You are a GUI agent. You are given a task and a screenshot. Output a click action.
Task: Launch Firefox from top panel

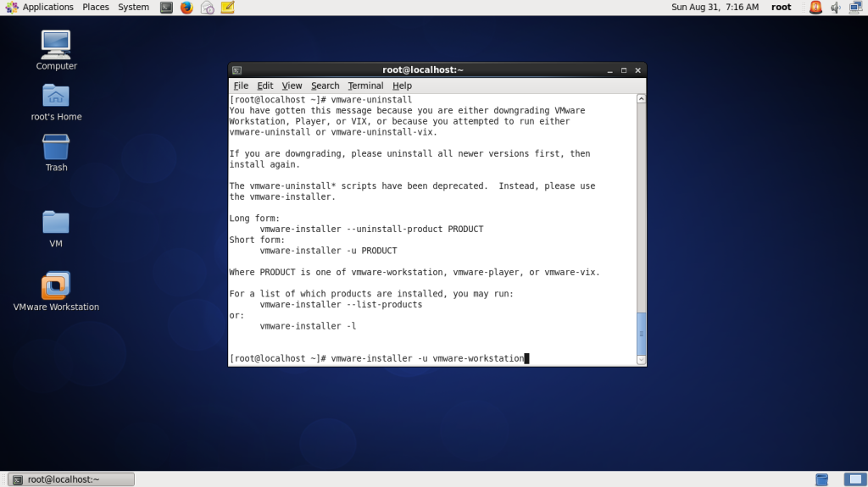point(186,7)
